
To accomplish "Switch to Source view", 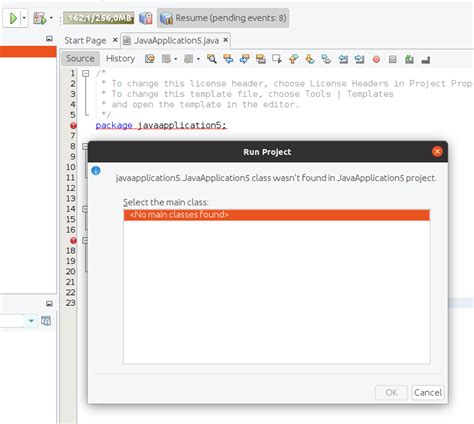I will 80,59.
